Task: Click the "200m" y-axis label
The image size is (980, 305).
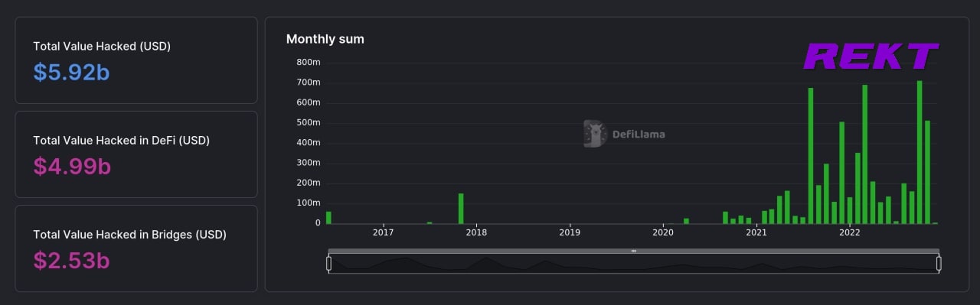Action: 308,183
